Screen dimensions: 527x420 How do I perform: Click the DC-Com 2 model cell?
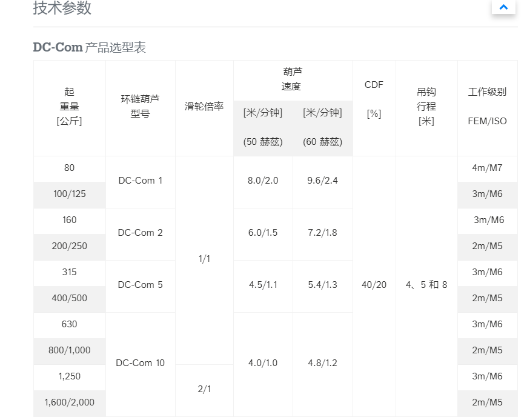pyautogui.click(x=140, y=233)
